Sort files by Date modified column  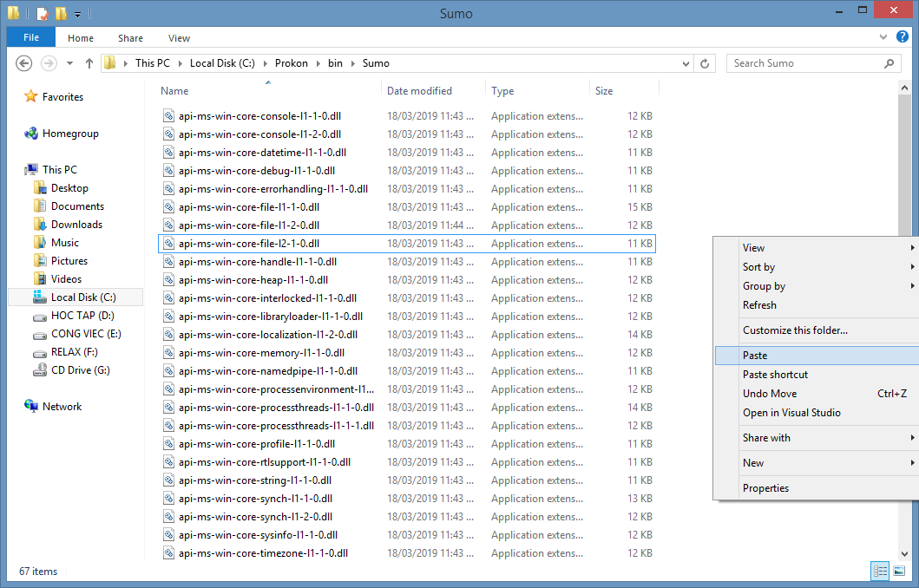tap(419, 91)
